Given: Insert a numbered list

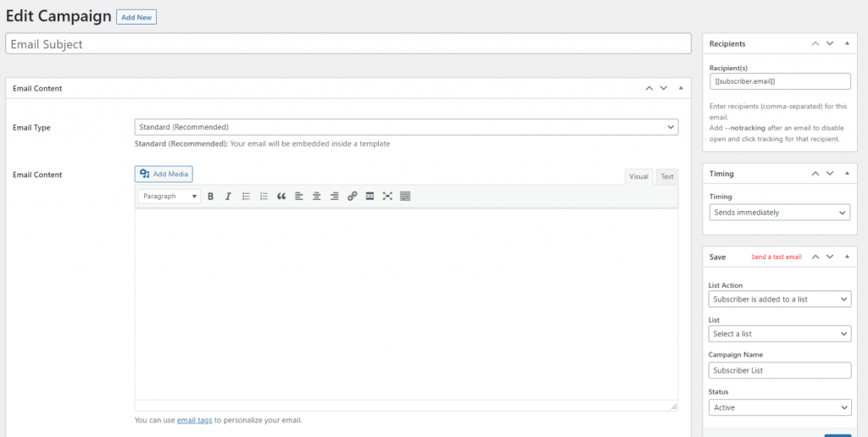Looking at the screenshot, I should [264, 196].
